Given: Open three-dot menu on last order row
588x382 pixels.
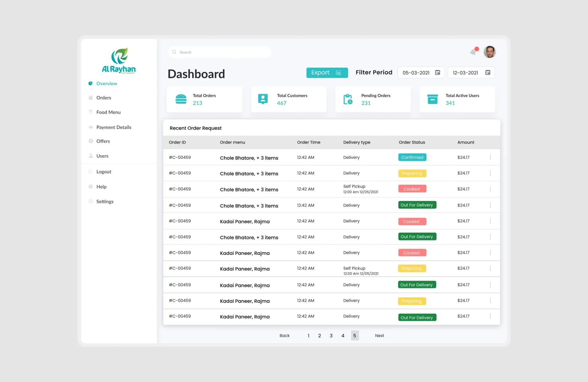Looking at the screenshot, I should pos(490,316).
